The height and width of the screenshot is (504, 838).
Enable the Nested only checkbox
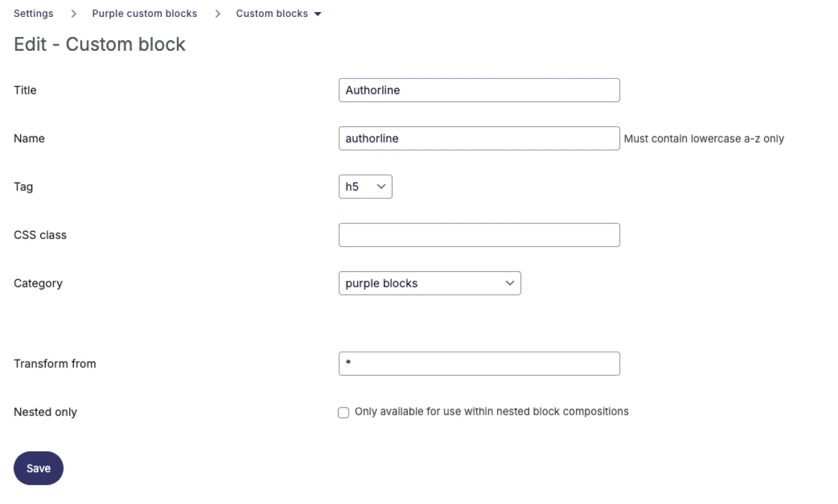(343, 413)
